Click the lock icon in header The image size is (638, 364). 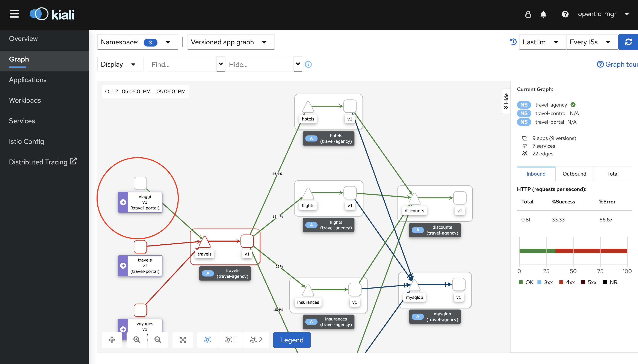coord(528,14)
